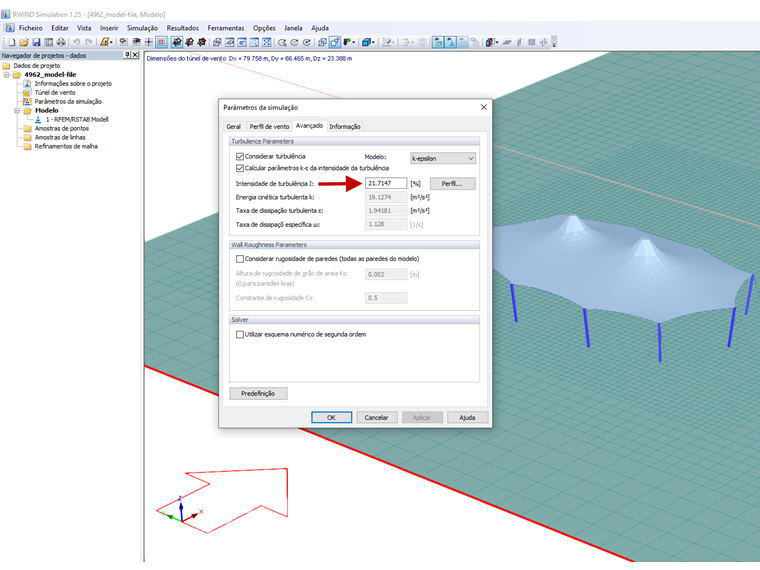Enable Considerar rugosidade de paredes checkbox

click(x=239, y=259)
